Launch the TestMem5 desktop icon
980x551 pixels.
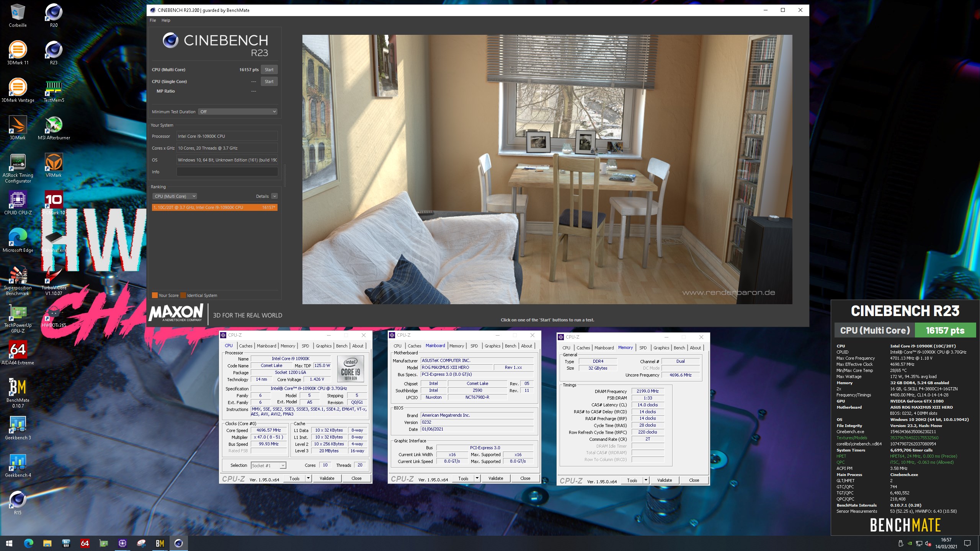tap(54, 91)
